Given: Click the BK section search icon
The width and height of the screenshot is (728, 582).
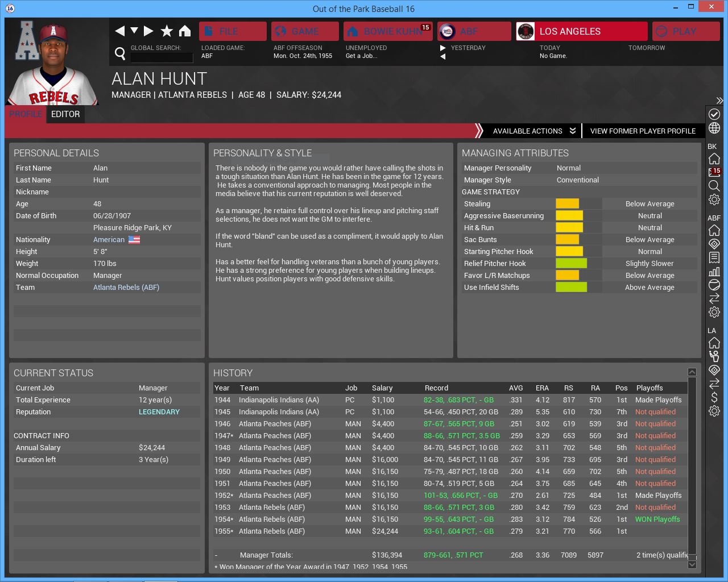Looking at the screenshot, I should 714,186.
